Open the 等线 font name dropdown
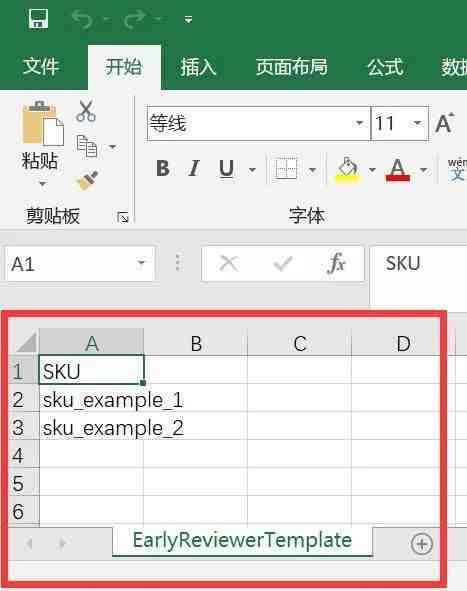Image resolution: width=467 pixels, height=591 pixels. point(359,123)
